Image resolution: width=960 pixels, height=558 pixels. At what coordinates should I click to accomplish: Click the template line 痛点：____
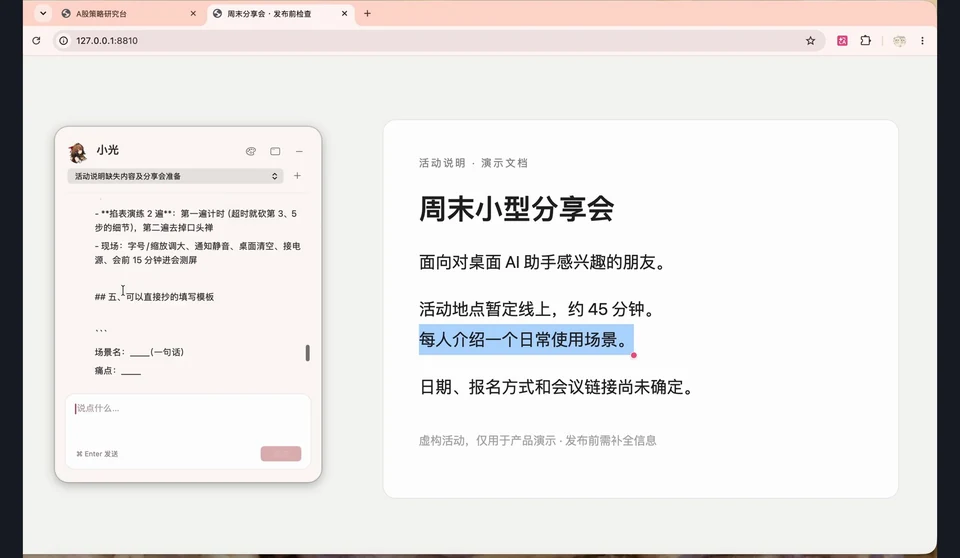(118, 371)
